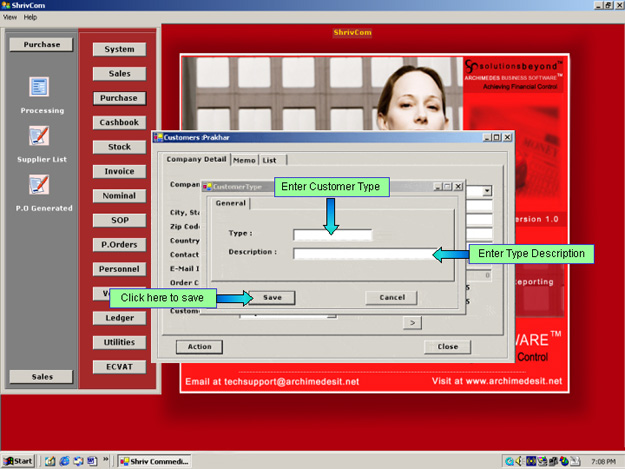The width and height of the screenshot is (625, 469).
Task: Switch to the Memo tab
Action: coord(244,160)
